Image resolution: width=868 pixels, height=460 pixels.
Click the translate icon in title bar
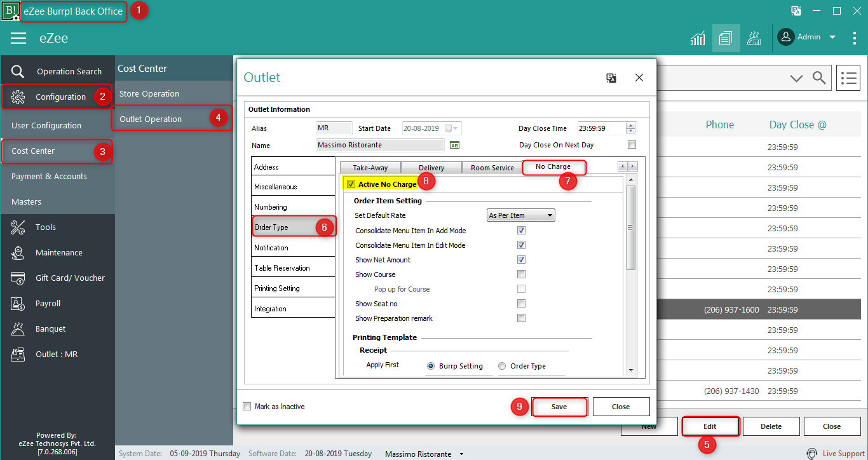pos(796,11)
